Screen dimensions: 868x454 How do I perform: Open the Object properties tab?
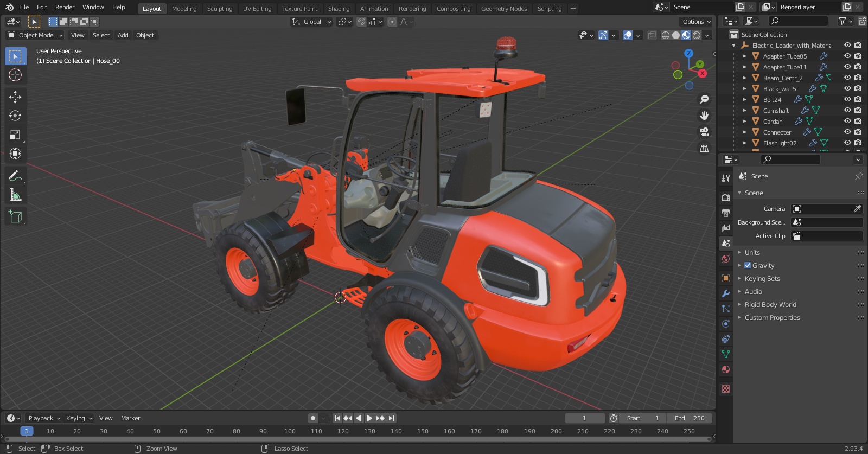tap(726, 278)
